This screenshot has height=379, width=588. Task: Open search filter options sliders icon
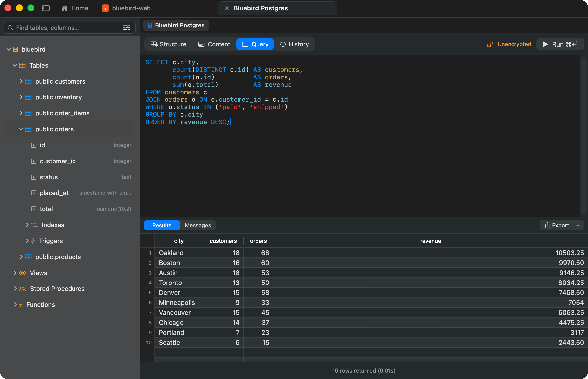coord(127,28)
